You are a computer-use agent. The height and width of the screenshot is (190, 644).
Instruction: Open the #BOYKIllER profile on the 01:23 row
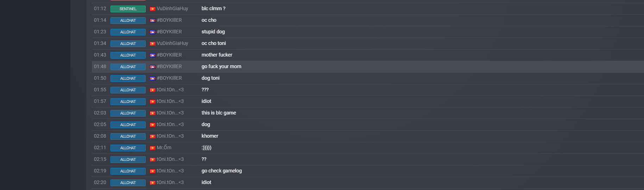pos(169,32)
